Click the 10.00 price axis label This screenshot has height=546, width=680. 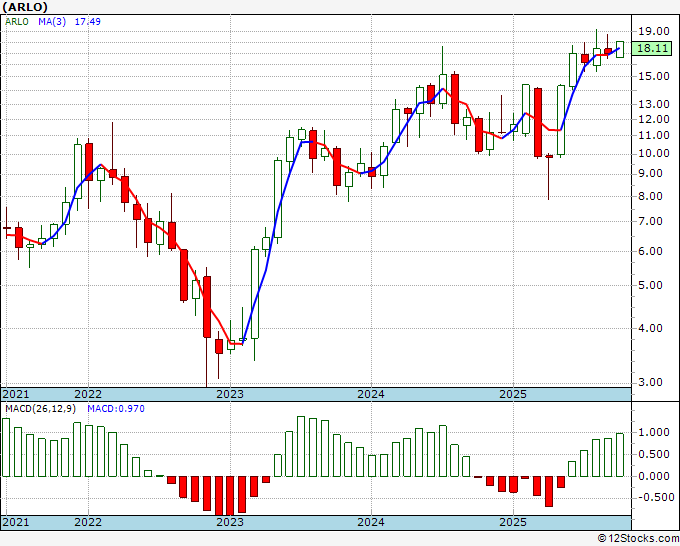pyautogui.click(x=653, y=153)
